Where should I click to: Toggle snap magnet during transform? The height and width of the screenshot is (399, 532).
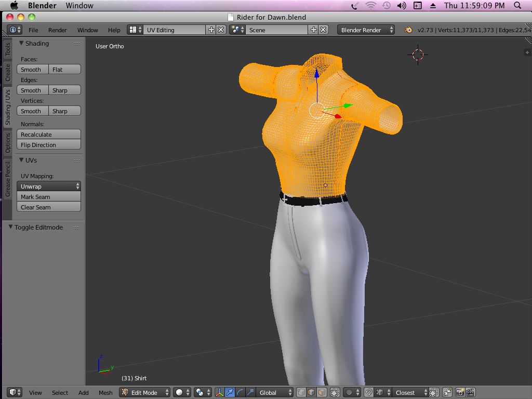click(x=368, y=393)
